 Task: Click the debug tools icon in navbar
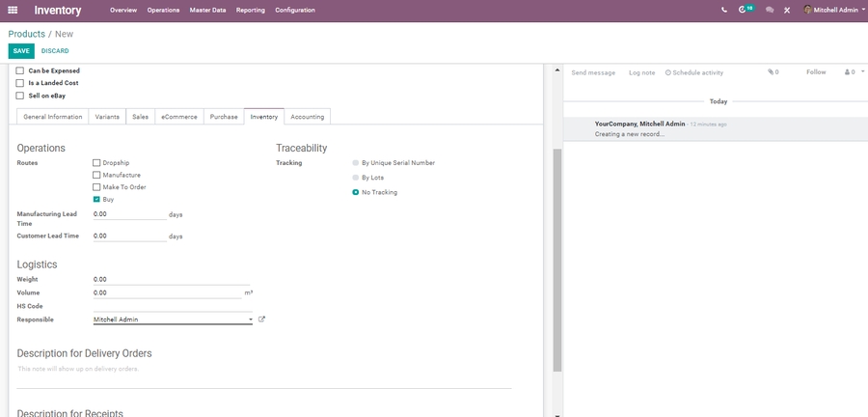point(787,10)
